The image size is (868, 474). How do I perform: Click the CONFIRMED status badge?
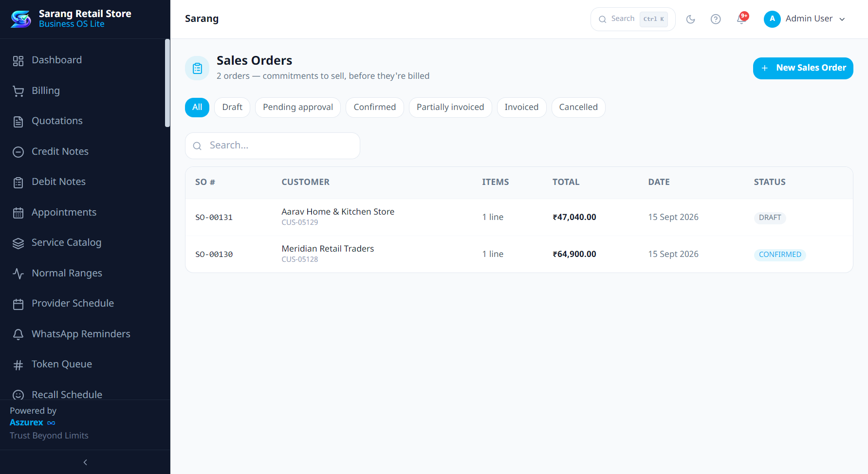tap(780, 255)
